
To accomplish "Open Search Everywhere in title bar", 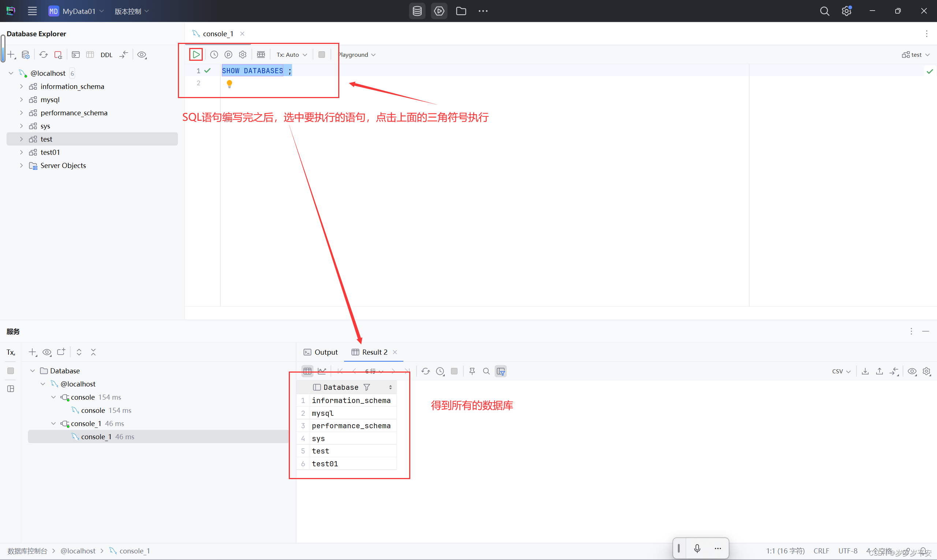I will point(825,11).
